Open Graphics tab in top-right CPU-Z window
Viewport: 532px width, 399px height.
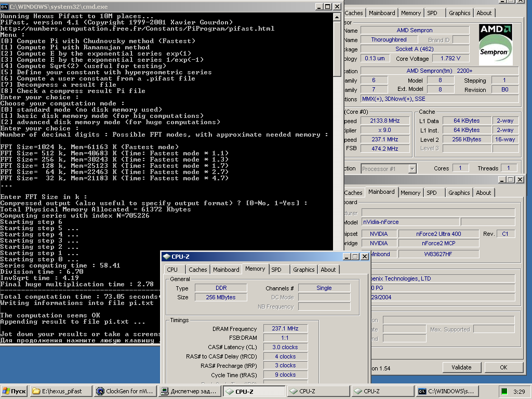pos(459,13)
